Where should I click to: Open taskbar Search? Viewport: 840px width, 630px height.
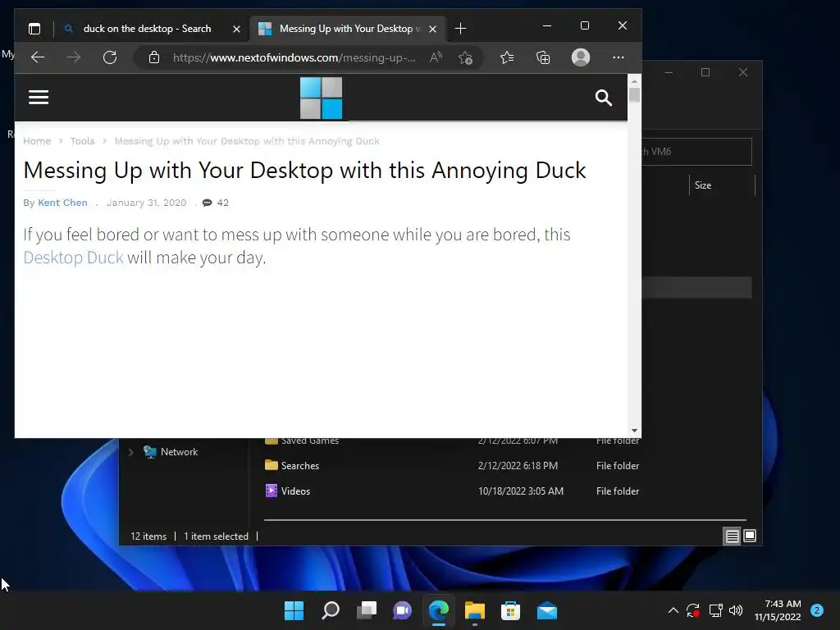pos(330,610)
